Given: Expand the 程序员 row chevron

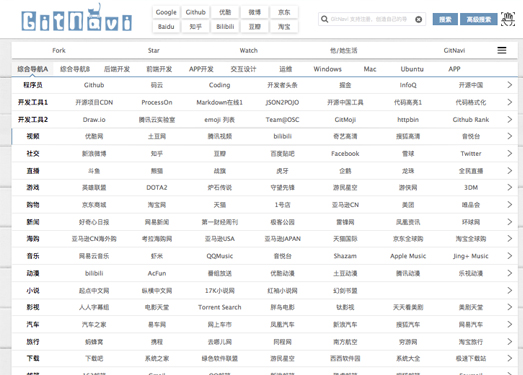Looking at the screenshot, I should pos(509,85).
